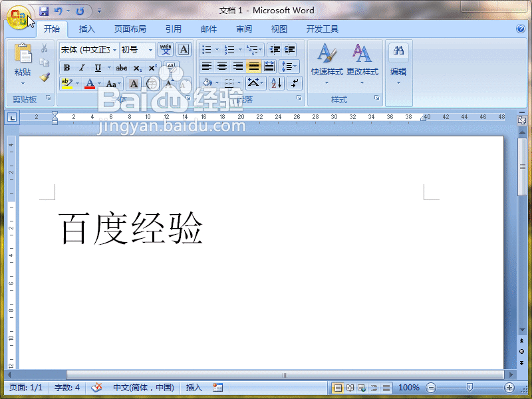Click the macro recording status icon
532x399 pixels.
pyautogui.click(x=217, y=387)
